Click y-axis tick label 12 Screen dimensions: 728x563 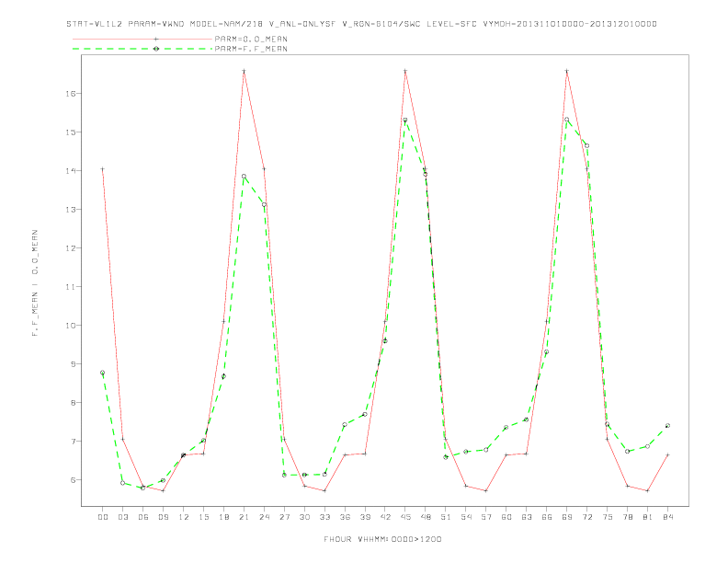pos(70,248)
